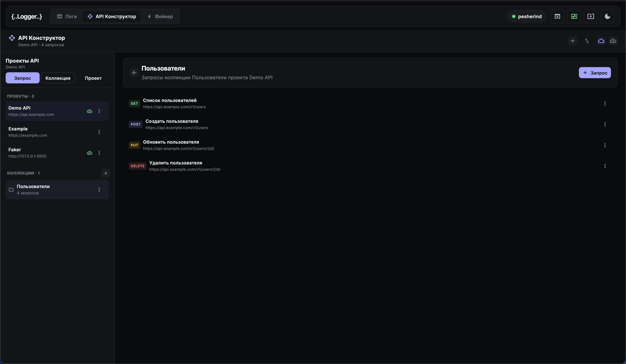Open the Пользователи collection three-dot menu
The image size is (626, 364).
click(x=99, y=190)
